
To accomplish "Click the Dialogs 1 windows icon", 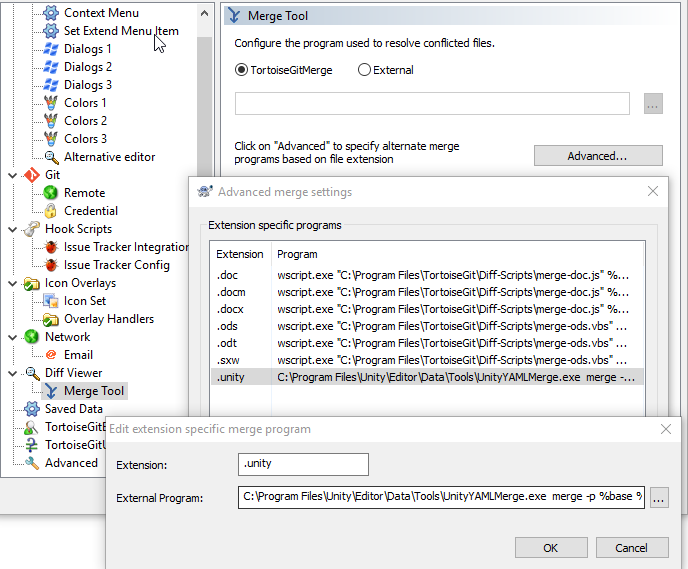I will pos(51,49).
